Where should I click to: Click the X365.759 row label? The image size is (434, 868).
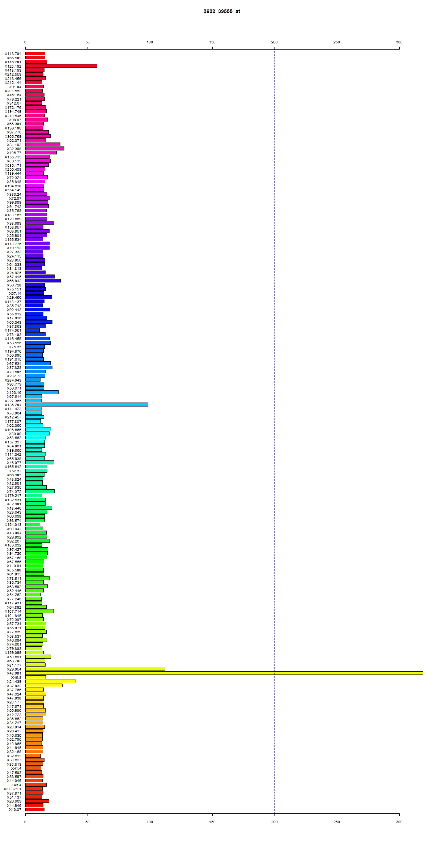(13, 136)
